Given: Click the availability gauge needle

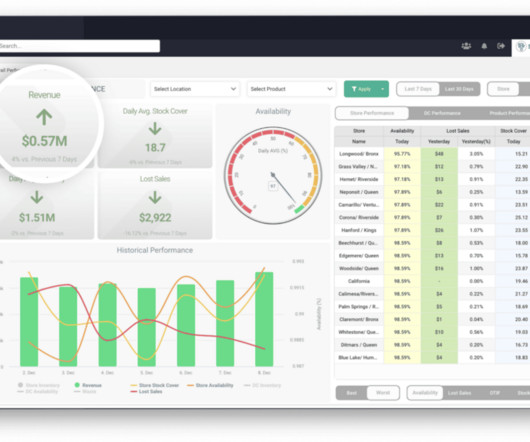Looking at the screenshot, I should click(x=284, y=188).
